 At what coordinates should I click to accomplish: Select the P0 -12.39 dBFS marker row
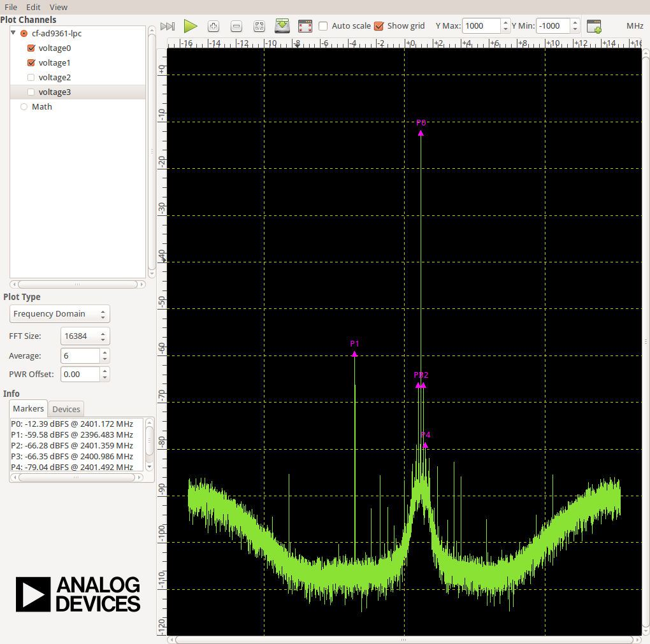pyautogui.click(x=72, y=424)
